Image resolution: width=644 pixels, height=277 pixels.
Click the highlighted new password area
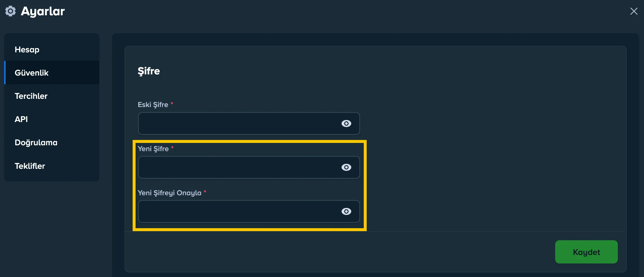click(249, 185)
